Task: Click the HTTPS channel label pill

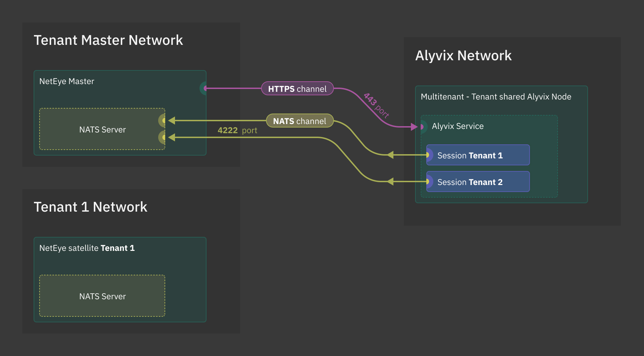Action: click(297, 89)
